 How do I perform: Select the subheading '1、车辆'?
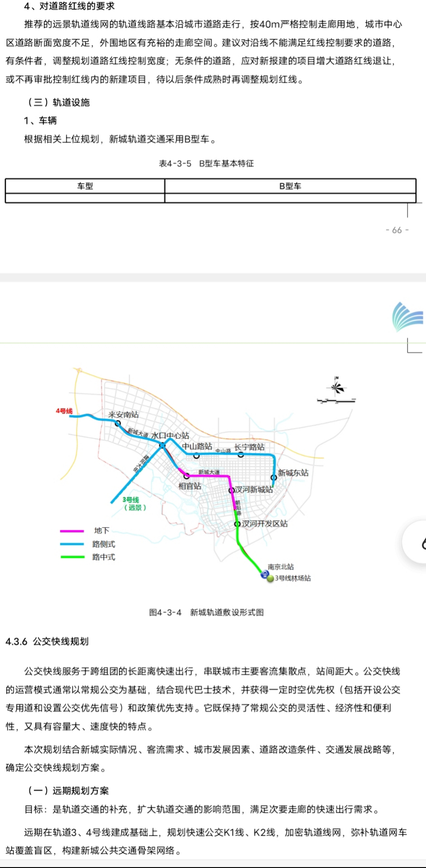click(40, 121)
